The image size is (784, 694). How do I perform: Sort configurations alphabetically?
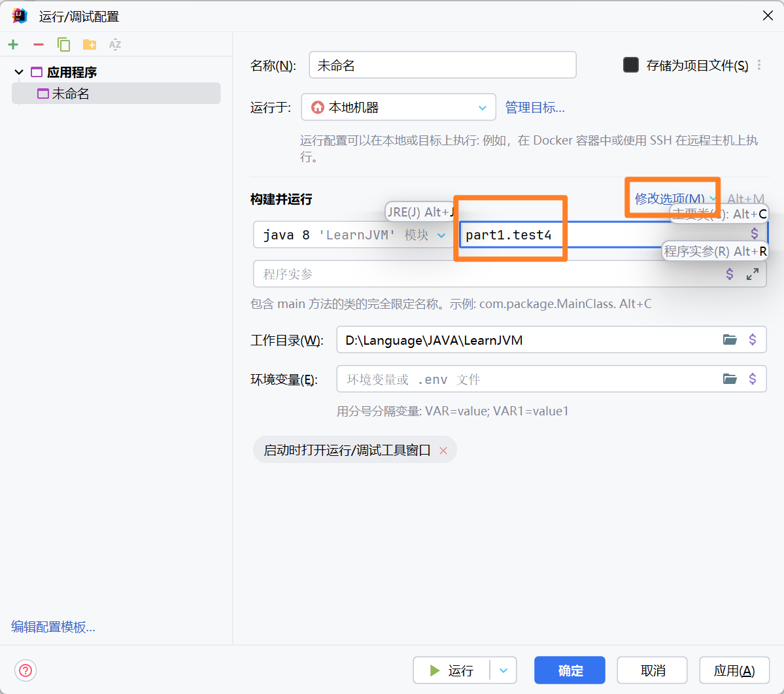click(114, 44)
